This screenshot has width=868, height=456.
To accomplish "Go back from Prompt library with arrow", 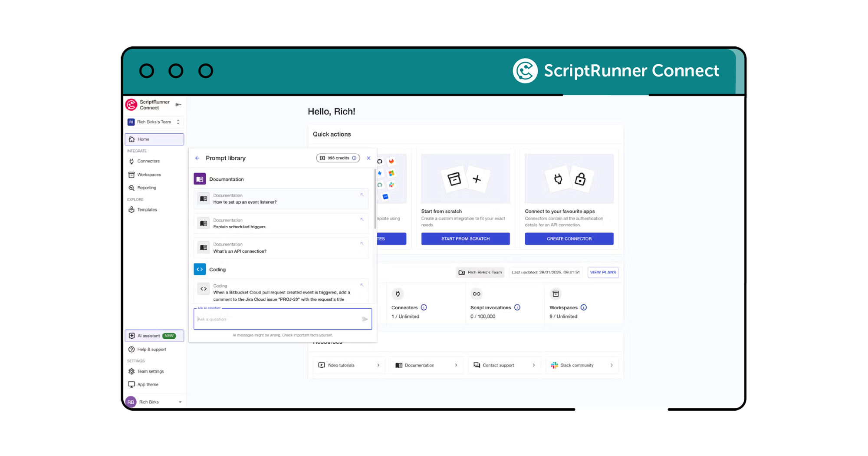I will click(x=197, y=158).
